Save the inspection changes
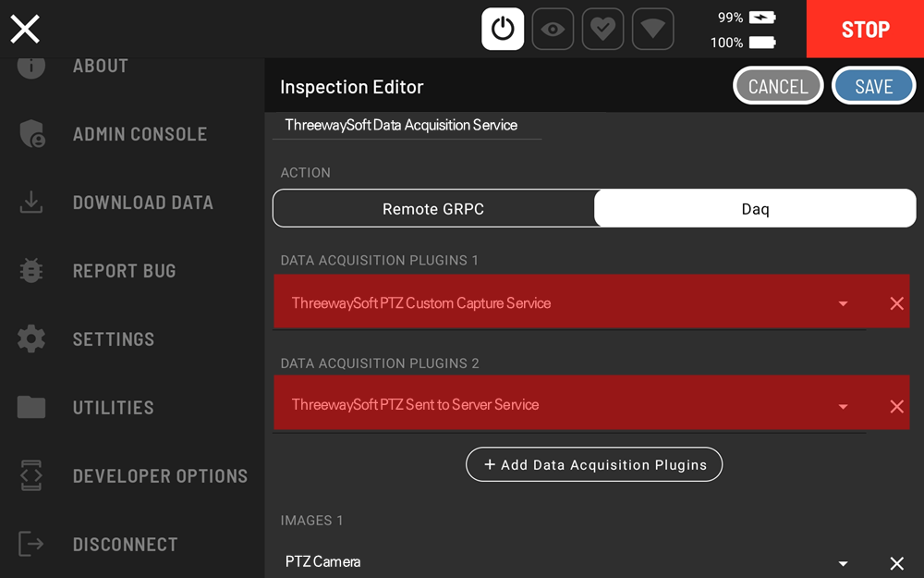This screenshot has width=924, height=578. click(873, 86)
